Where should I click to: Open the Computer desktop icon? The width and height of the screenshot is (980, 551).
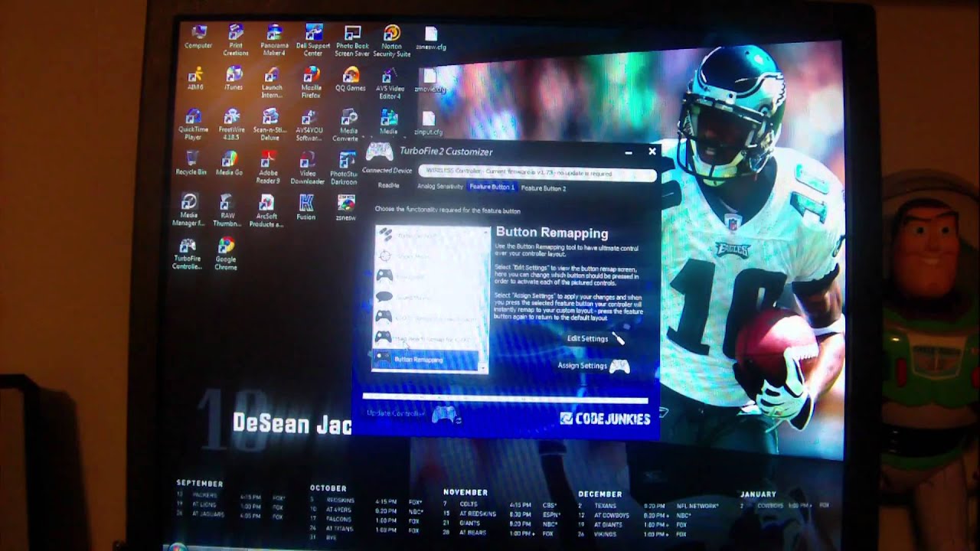(x=198, y=37)
